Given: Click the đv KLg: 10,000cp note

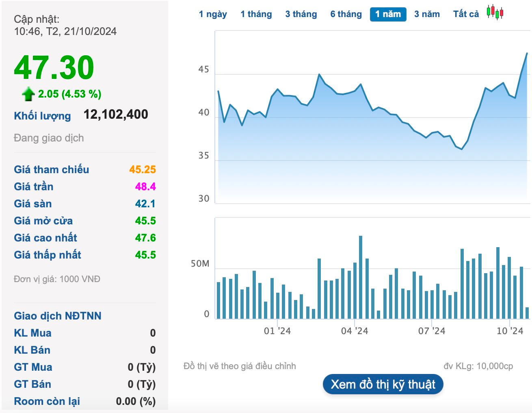Looking at the screenshot, I should point(478,366).
